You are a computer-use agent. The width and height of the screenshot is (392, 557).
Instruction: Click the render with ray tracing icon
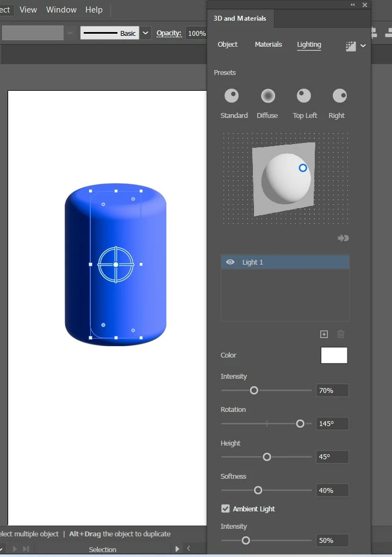351,46
